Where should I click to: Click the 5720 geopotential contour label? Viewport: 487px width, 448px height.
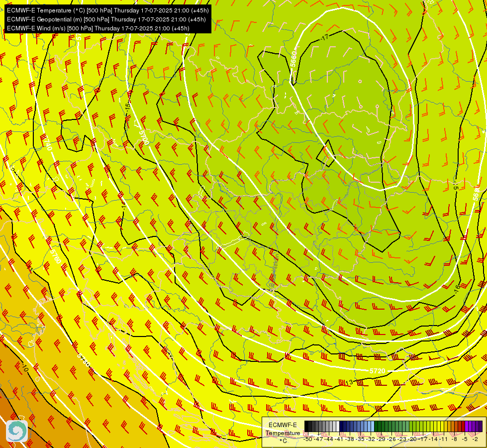378,371
